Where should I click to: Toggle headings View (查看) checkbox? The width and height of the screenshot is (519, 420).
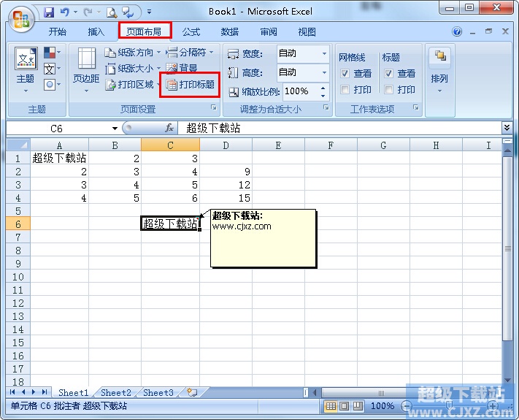[x=388, y=73]
